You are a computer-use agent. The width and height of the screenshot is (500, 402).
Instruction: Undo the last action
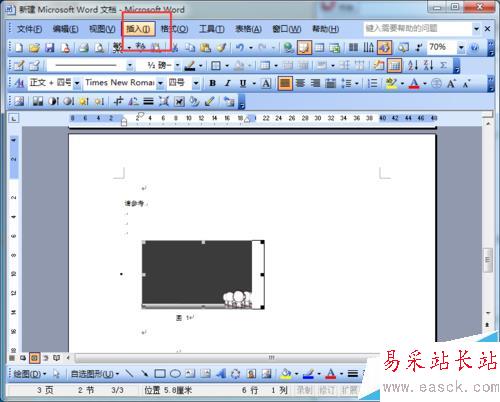coord(239,48)
